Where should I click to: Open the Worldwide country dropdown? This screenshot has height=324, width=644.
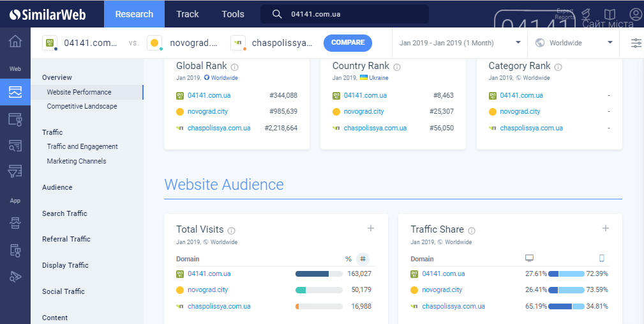(x=574, y=43)
